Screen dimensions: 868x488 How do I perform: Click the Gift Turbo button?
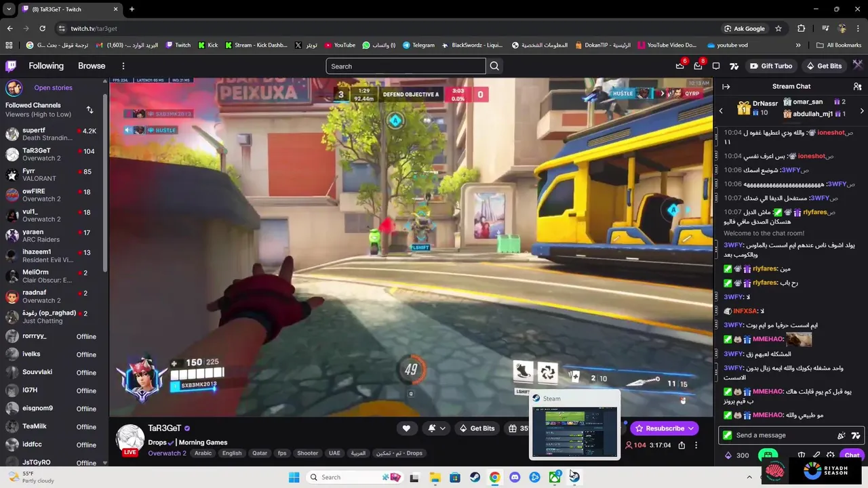tap(771, 66)
